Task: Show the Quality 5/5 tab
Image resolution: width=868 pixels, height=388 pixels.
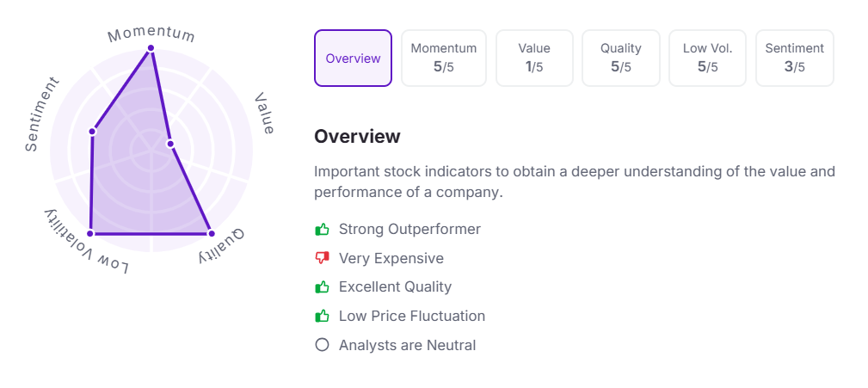Action: pos(621,59)
